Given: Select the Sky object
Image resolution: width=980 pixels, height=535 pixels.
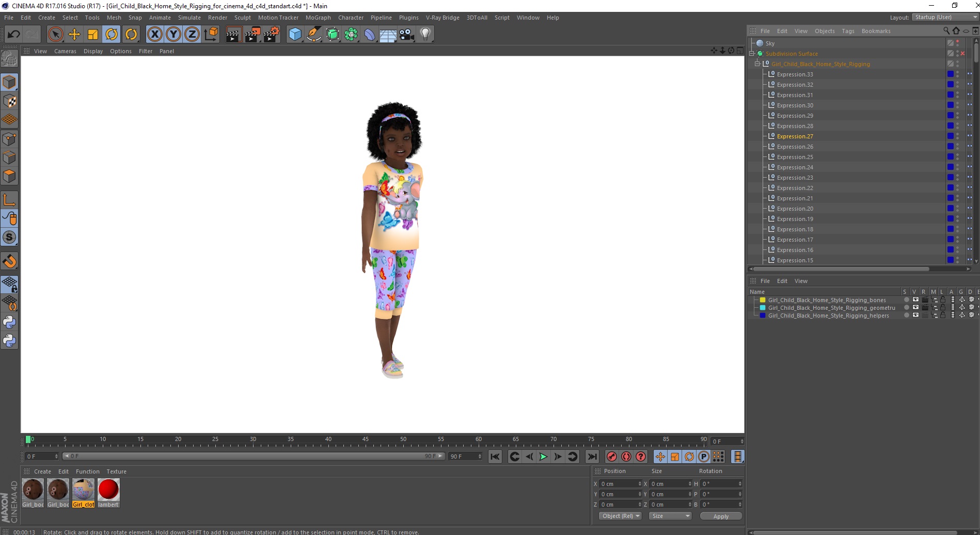Looking at the screenshot, I should (x=770, y=43).
